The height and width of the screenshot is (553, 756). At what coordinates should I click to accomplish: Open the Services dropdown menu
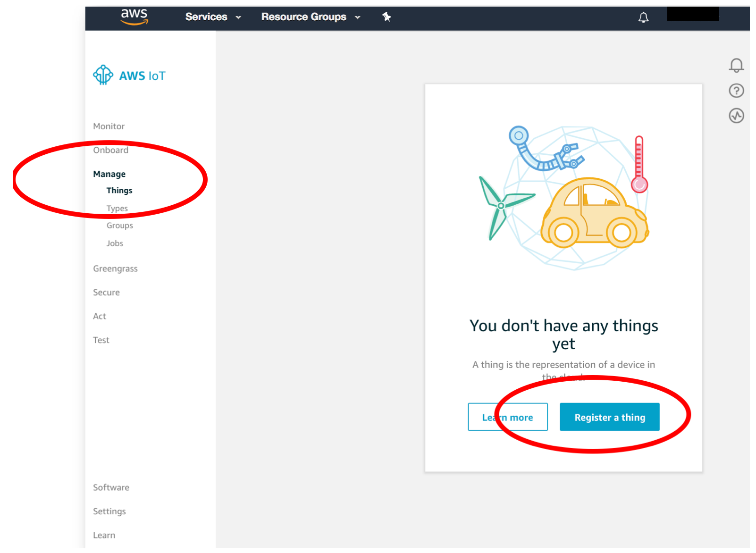click(x=213, y=17)
